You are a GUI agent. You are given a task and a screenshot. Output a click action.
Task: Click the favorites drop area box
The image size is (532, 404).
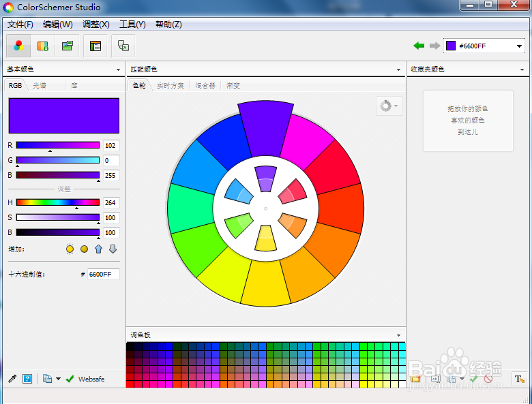point(468,121)
